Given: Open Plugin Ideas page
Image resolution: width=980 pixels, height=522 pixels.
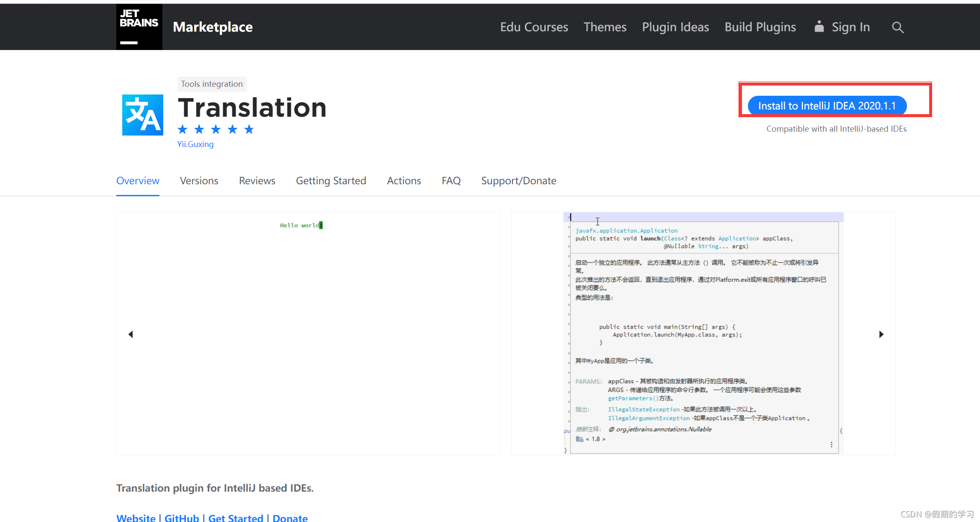Looking at the screenshot, I should coord(675,27).
